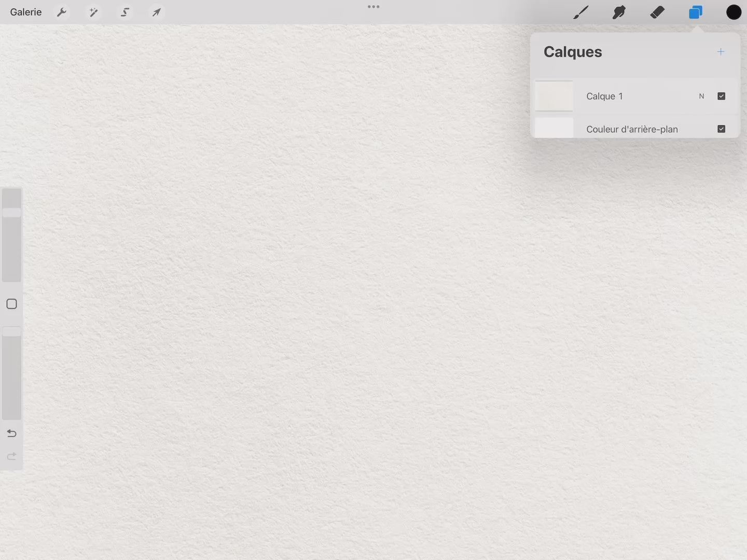Select the Brush paint tool

(x=581, y=12)
